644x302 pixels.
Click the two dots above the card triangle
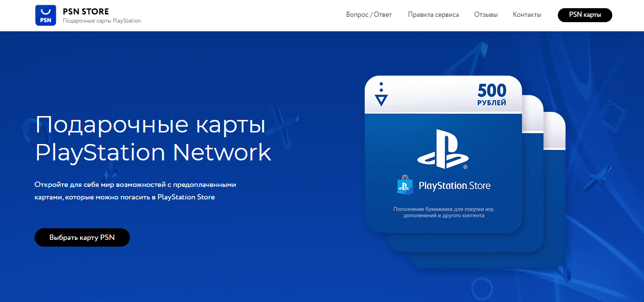click(x=381, y=87)
